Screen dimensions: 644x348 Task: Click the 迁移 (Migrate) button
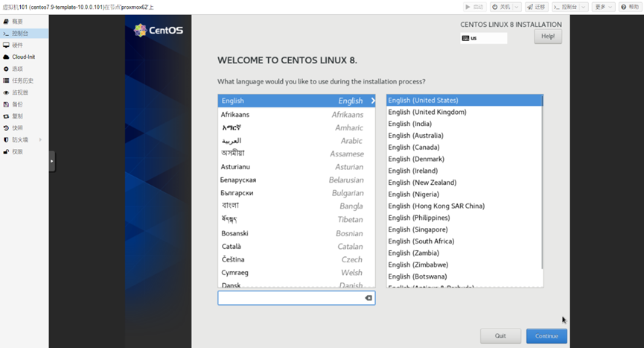point(536,7)
